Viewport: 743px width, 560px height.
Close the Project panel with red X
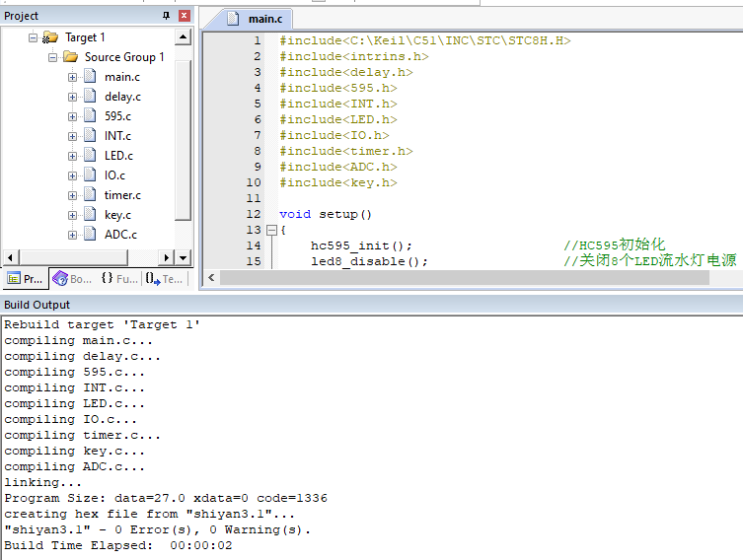pos(185,16)
